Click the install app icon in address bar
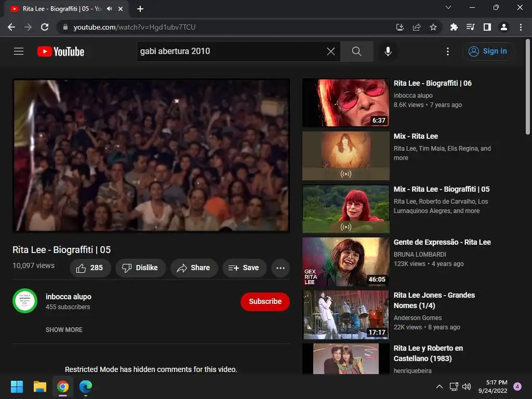 pos(400,27)
